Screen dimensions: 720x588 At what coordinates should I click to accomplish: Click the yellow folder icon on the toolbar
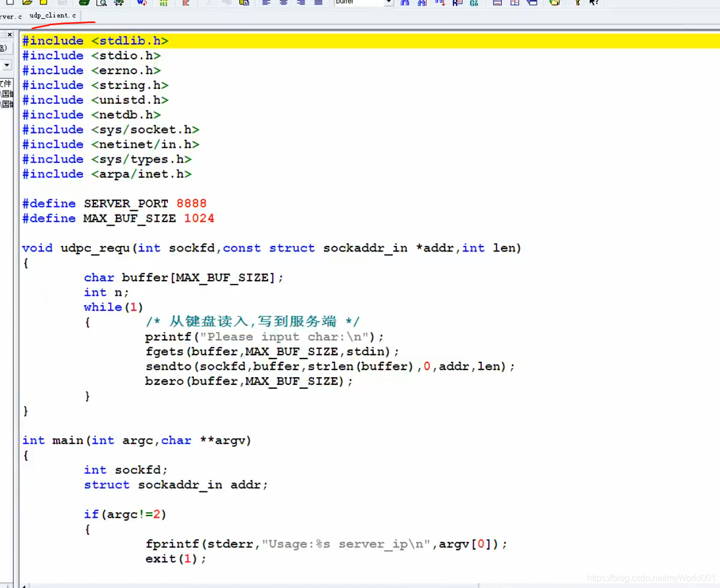pos(555,3)
